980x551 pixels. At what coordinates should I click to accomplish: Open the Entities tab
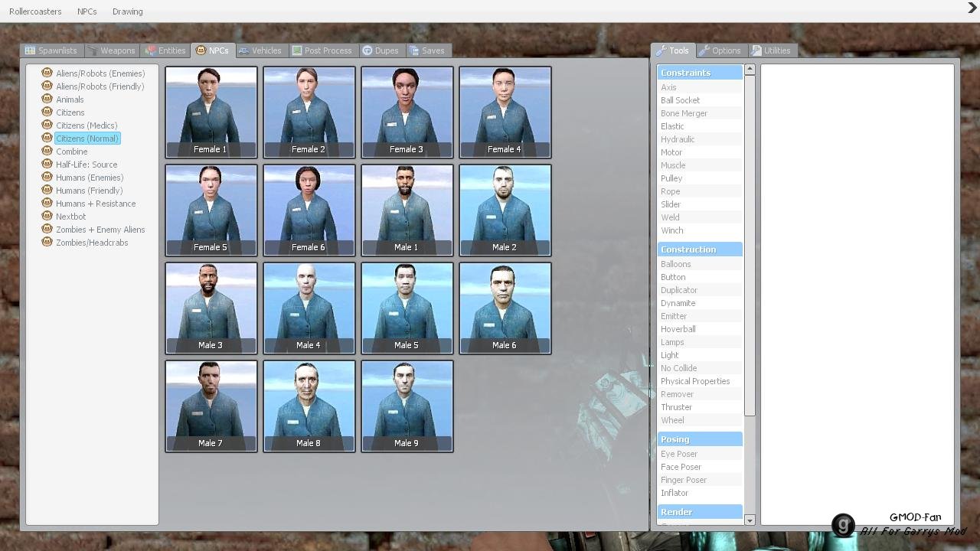(165, 51)
